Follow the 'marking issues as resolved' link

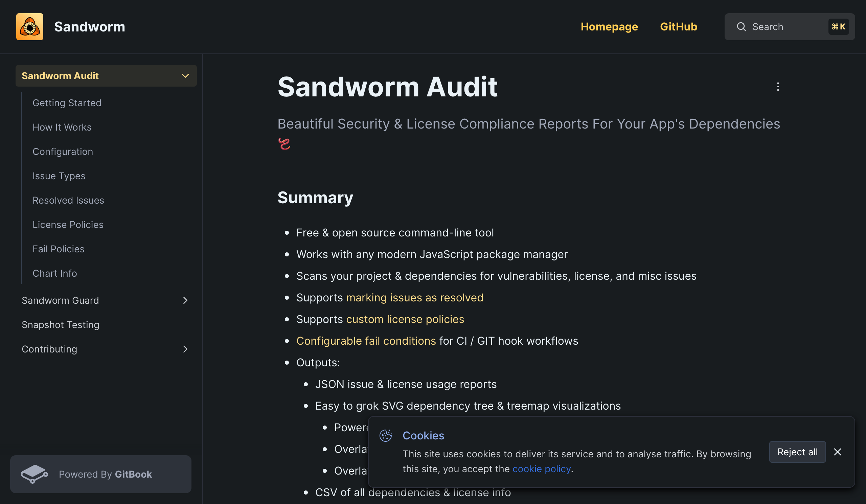pyautogui.click(x=414, y=298)
